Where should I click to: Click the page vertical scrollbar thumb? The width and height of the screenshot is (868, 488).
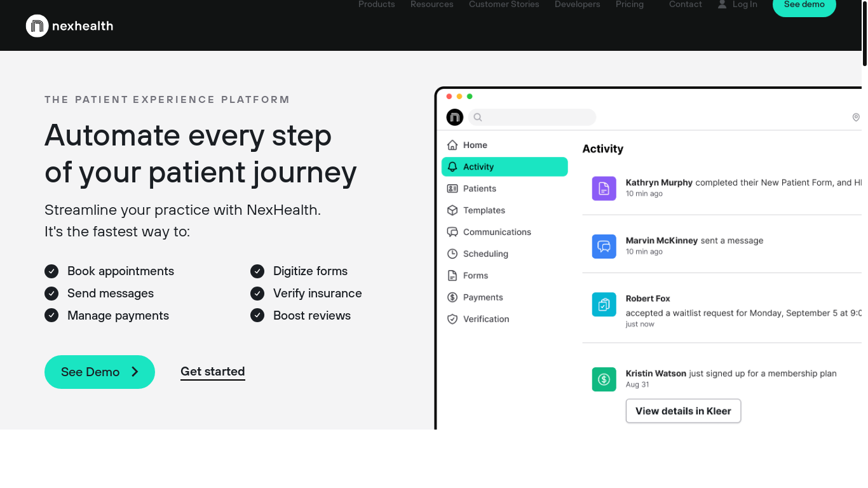pos(865,33)
